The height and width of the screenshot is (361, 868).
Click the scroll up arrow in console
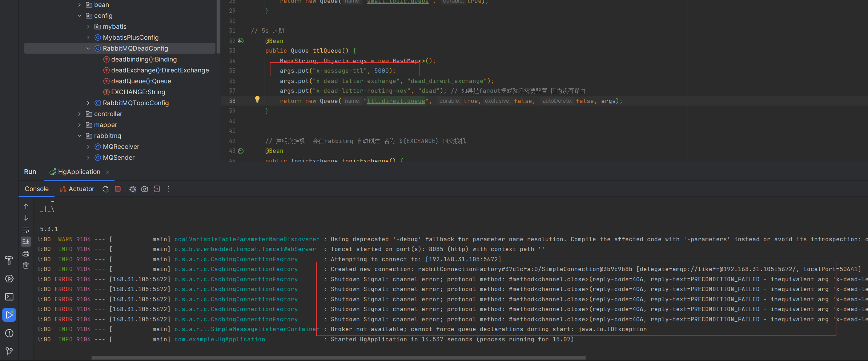26,206
